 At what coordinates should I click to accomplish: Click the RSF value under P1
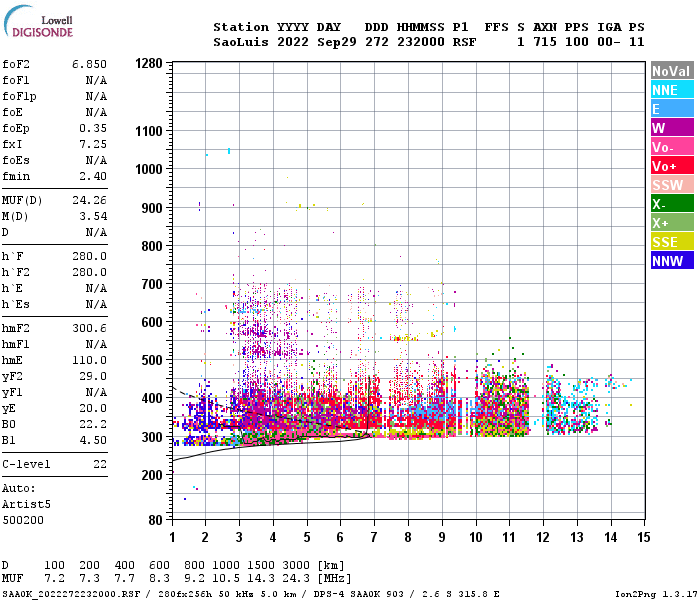[x=464, y=42]
